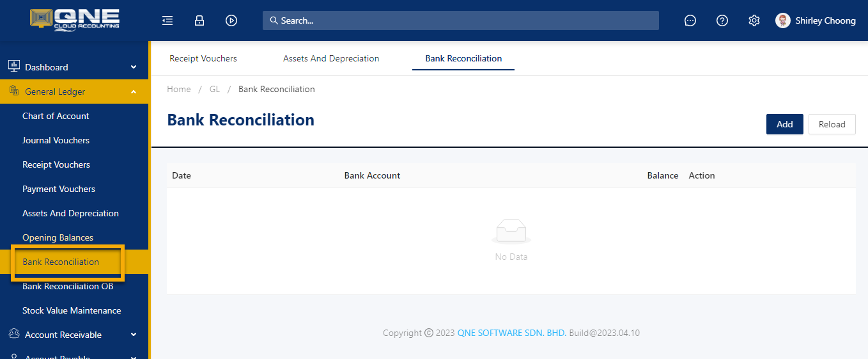Click the play circle icon in the top bar
868x359 pixels.
click(x=231, y=20)
